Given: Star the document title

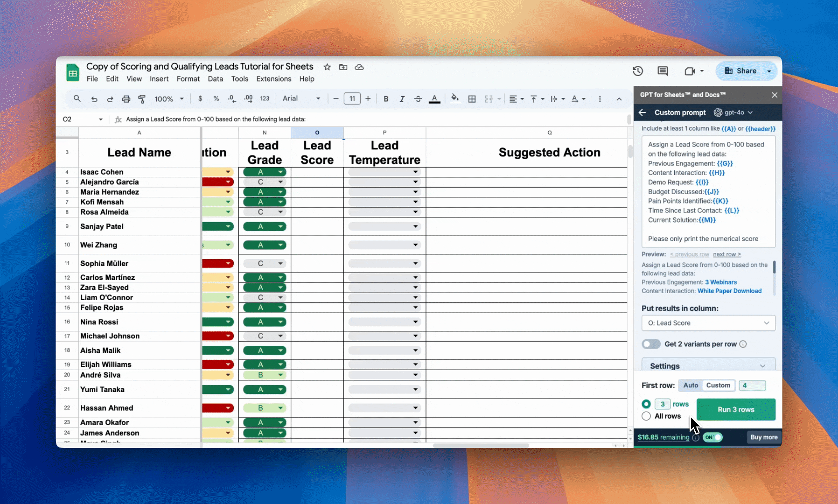Looking at the screenshot, I should point(327,67).
